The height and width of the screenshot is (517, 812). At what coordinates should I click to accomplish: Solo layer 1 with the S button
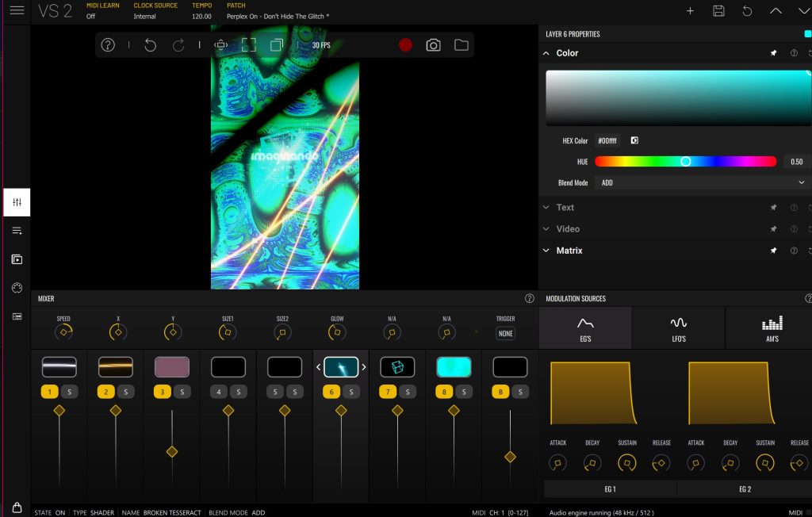click(x=69, y=392)
